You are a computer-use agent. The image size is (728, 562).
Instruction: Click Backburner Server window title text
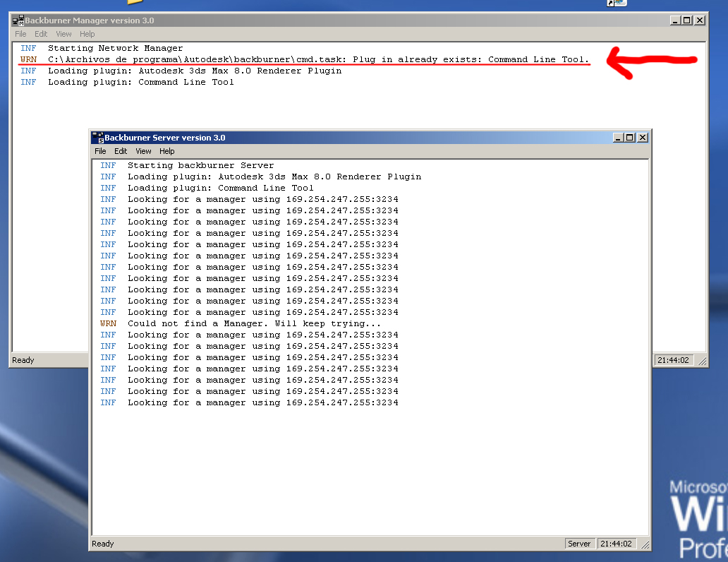point(165,138)
